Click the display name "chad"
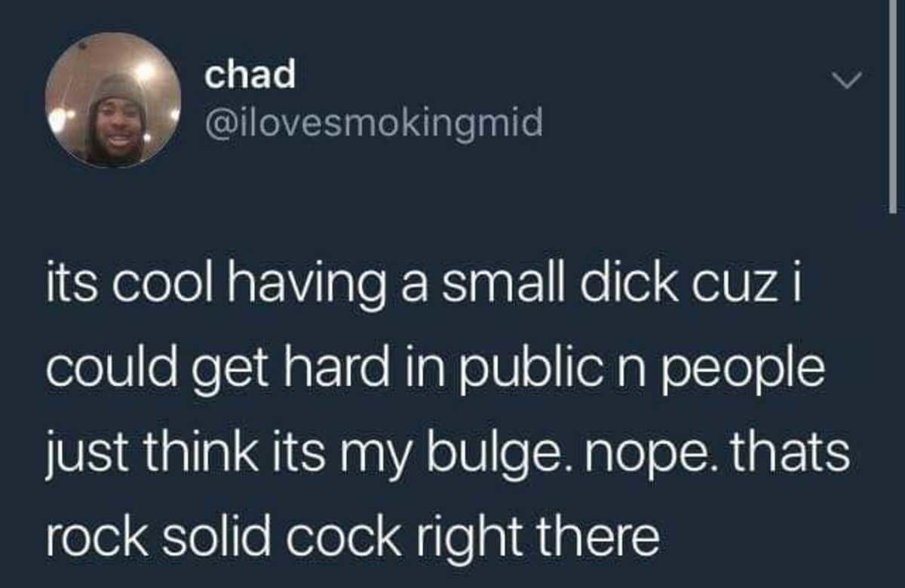This screenshot has width=905, height=588. coord(250,74)
